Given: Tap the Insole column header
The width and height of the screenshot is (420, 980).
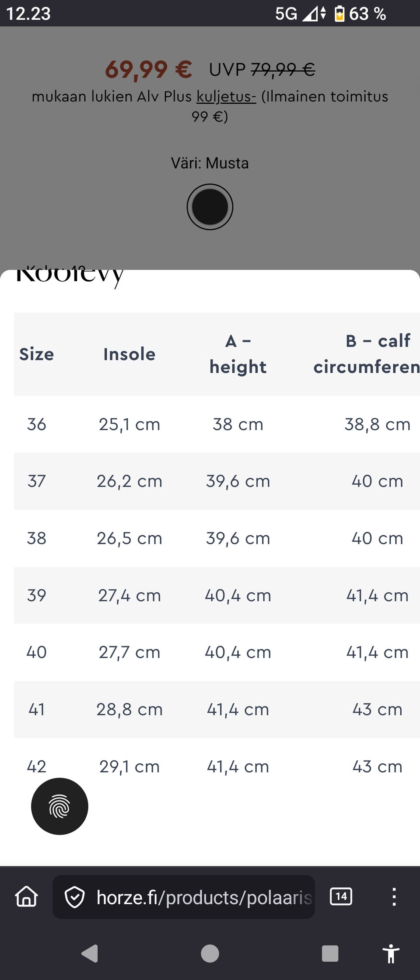Looking at the screenshot, I should 129,354.
